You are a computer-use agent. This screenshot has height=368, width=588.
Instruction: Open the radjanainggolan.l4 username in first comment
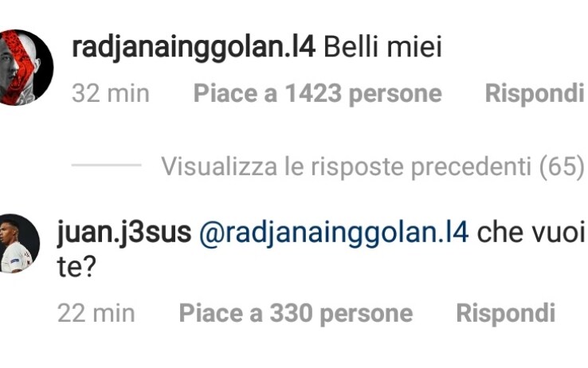[x=193, y=48]
